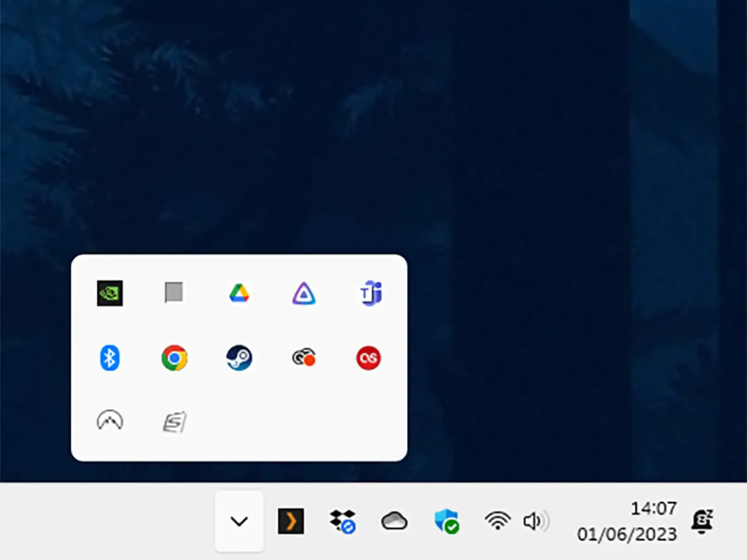Click the date 01/06/2023
The height and width of the screenshot is (560, 747).
point(627,534)
